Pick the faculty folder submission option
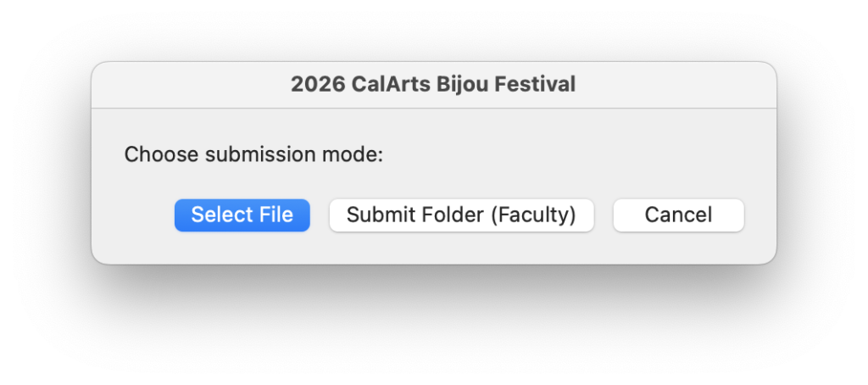The image size is (868, 385). click(461, 215)
